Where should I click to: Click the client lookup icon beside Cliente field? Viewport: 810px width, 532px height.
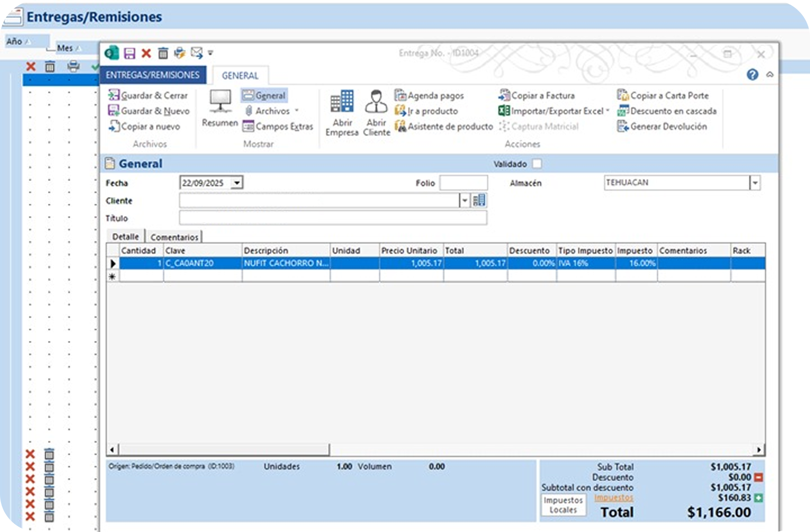(x=479, y=200)
